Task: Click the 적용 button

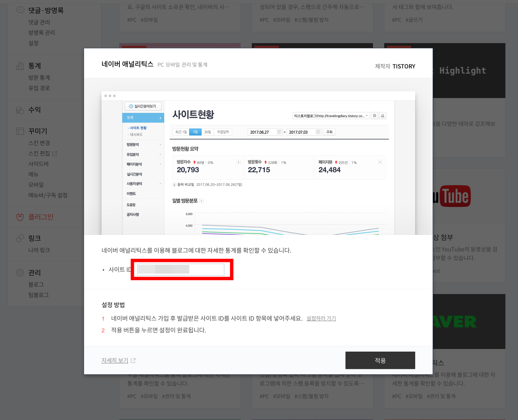Action: click(380, 360)
